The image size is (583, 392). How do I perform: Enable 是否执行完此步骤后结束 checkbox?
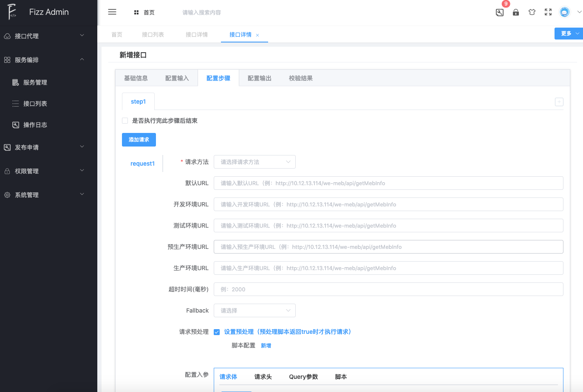(x=125, y=121)
